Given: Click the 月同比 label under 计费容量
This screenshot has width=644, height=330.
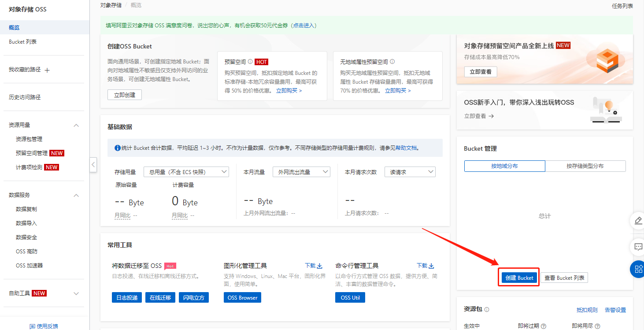Looking at the screenshot, I should (180, 215).
